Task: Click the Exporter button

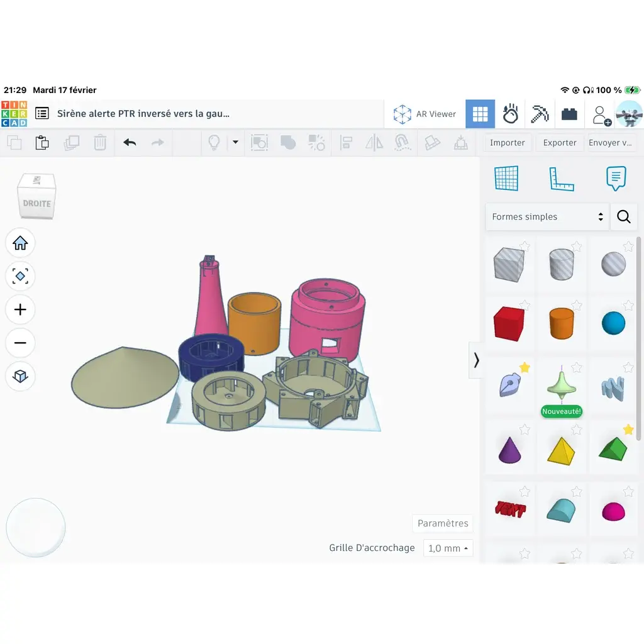Action: point(559,143)
